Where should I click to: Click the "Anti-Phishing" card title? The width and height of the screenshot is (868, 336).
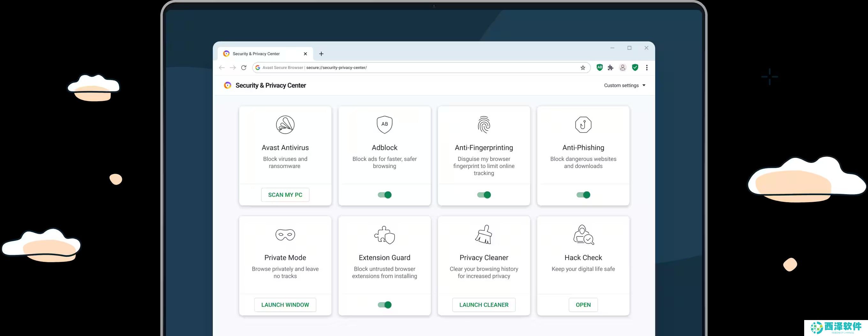point(583,148)
